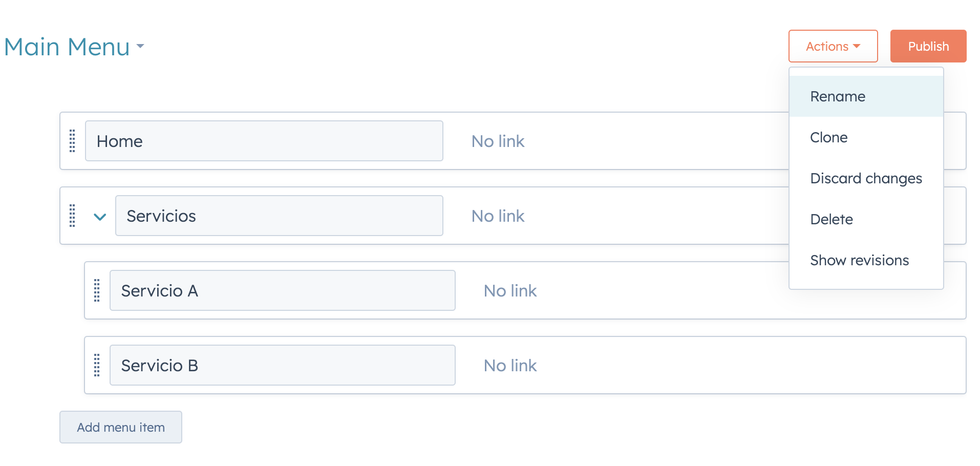980x466 pixels.
Task: Click No link beside Servicio A
Action: tap(510, 290)
